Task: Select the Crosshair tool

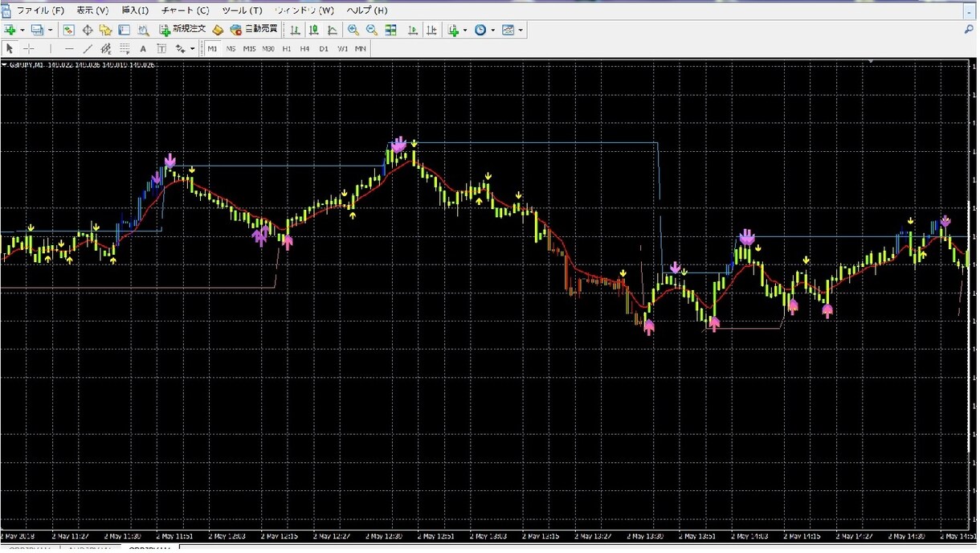Action: pyautogui.click(x=29, y=48)
